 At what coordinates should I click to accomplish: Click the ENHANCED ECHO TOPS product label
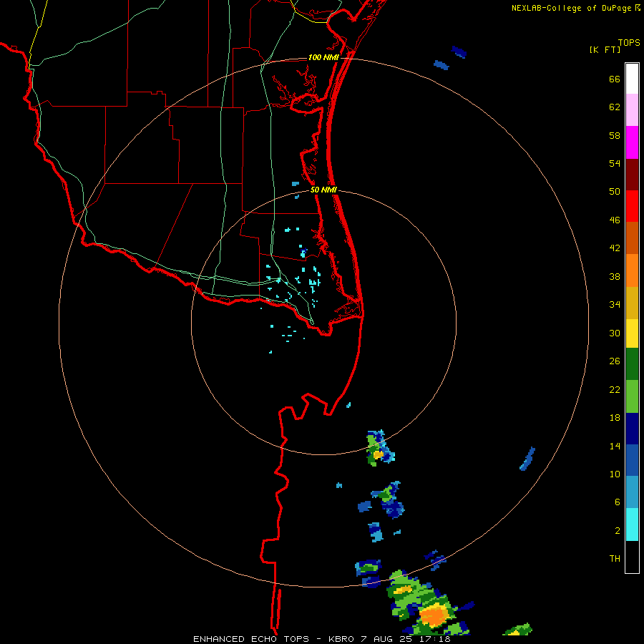tap(251, 639)
